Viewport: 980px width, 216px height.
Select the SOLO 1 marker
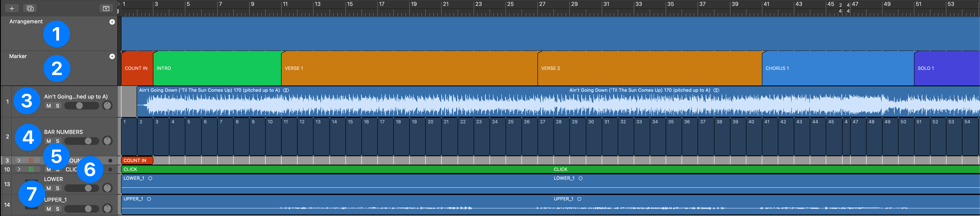947,69
